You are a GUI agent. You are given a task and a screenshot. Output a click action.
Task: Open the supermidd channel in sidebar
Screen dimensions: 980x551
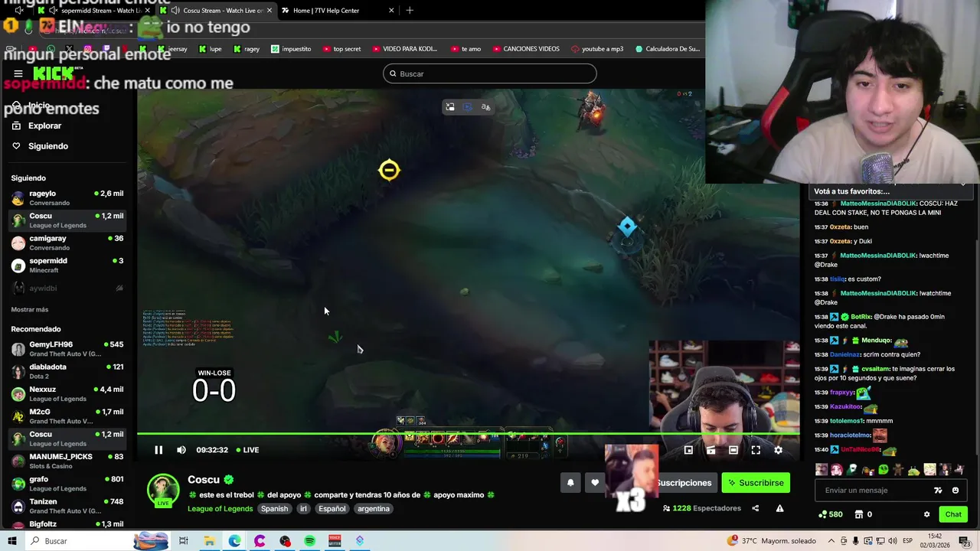tap(67, 265)
